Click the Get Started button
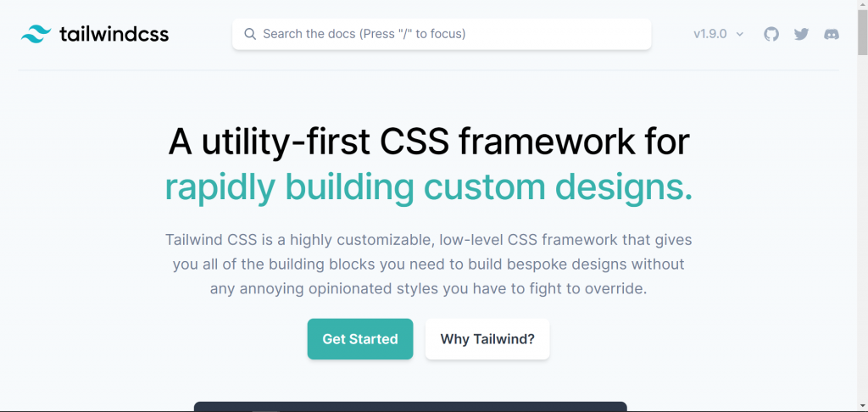Screen dimensions: 868x412 click(x=359, y=339)
